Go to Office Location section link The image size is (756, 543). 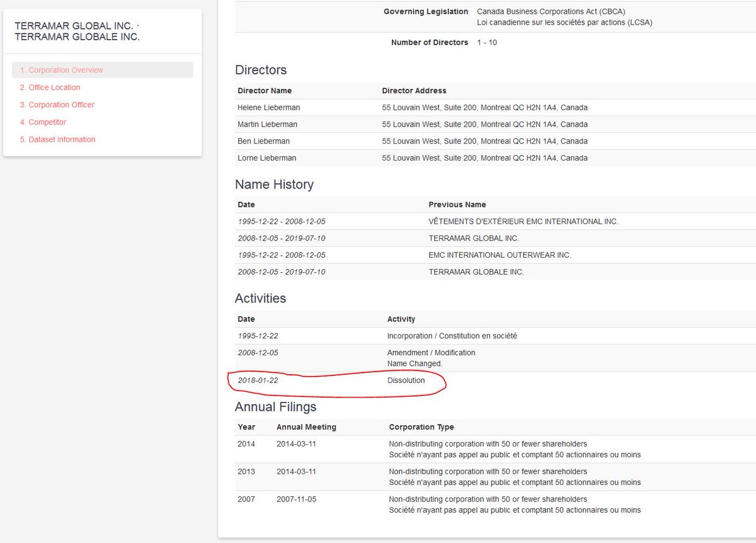point(50,88)
